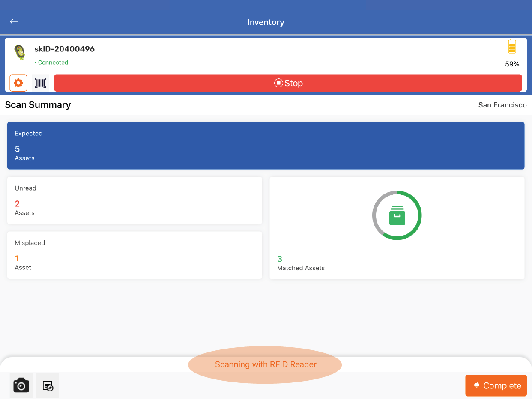The height and width of the screenshot is (400, 532).
Task: Show the 3 Matched Assets list
Action: click(x=301, y=263)
